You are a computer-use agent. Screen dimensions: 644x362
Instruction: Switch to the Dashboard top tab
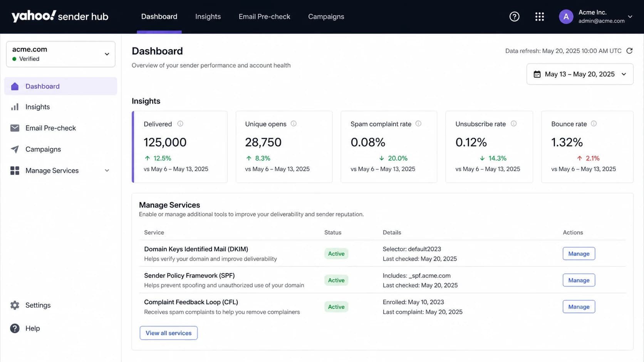(159, 17)
